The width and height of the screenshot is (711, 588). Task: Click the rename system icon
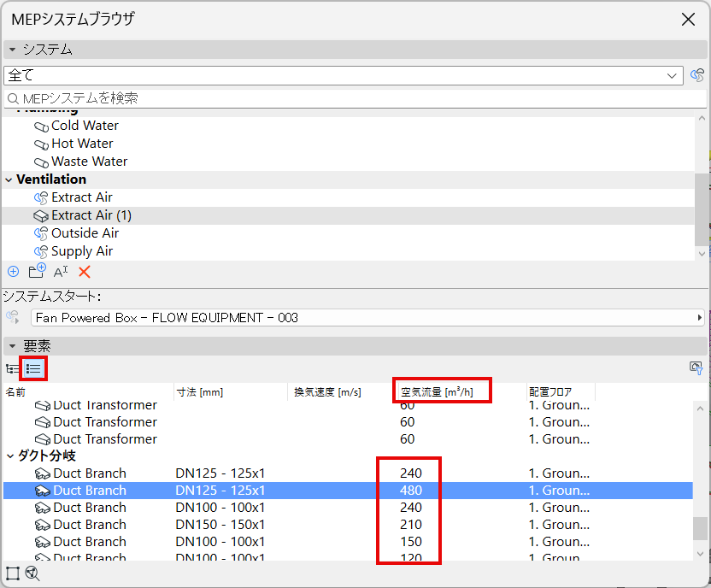[x=61, y=272]
